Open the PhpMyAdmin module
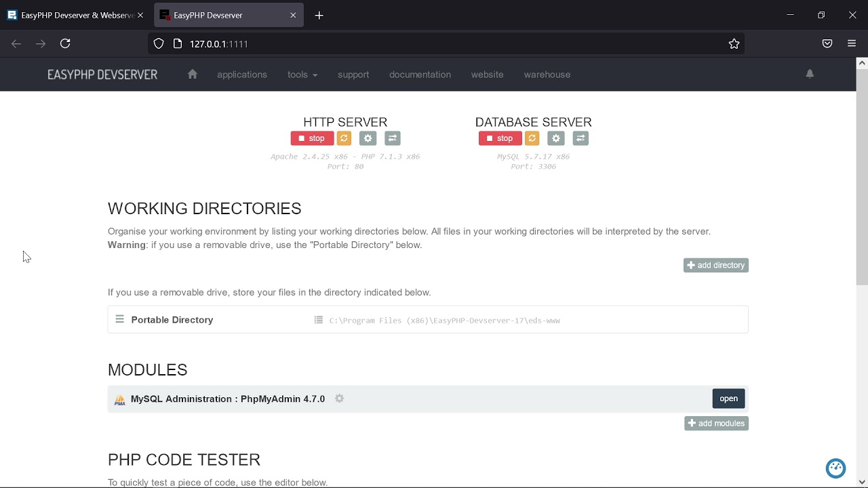Image resolution: width=868 pixels, height=488 pixels. pos(729,399)
